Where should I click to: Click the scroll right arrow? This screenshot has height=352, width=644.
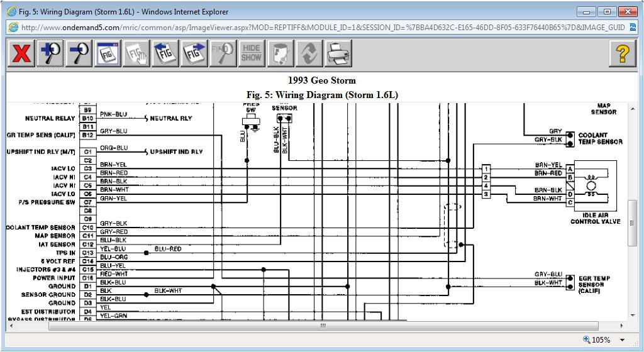pos(622,326)
